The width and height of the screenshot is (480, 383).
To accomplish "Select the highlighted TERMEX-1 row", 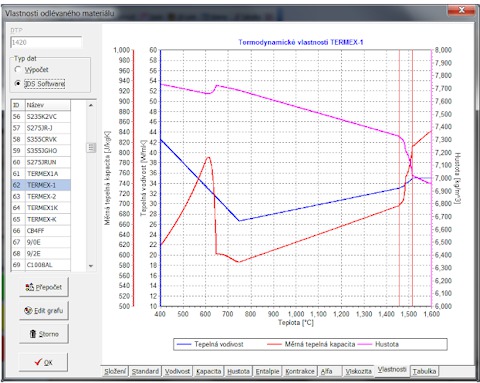I will click(41, 185).
